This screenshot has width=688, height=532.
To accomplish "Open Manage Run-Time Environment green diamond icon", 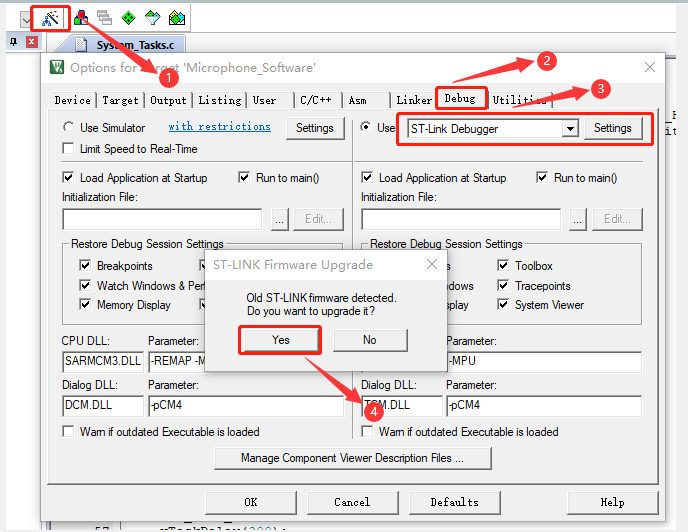I will click(129, 18).
